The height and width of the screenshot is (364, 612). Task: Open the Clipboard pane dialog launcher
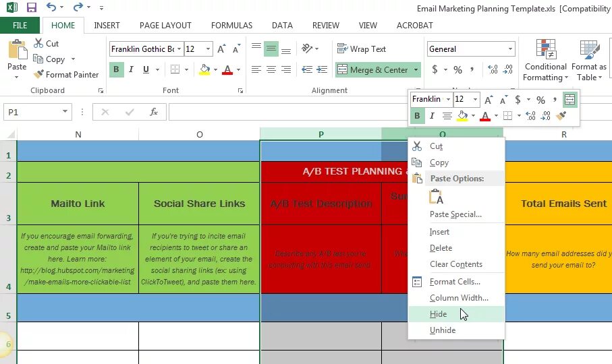click(101, 91)
